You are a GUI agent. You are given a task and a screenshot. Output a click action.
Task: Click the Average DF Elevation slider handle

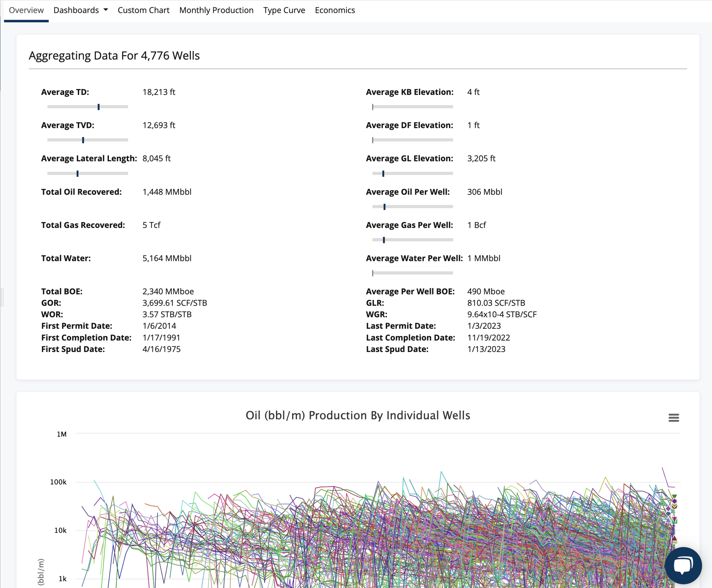coord(373,140)
